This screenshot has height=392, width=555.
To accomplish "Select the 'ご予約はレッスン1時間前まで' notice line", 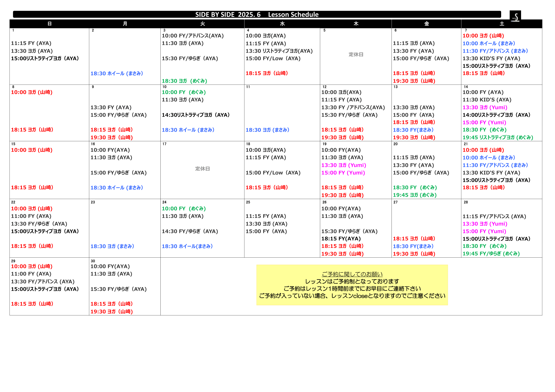I will pyautogui.click(x=352, y=289).
